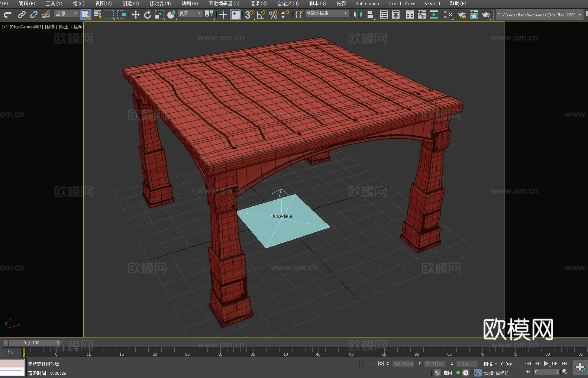Click the Bind to Space Warp icon
Viewport: 588px width, 378px height.
46,14
